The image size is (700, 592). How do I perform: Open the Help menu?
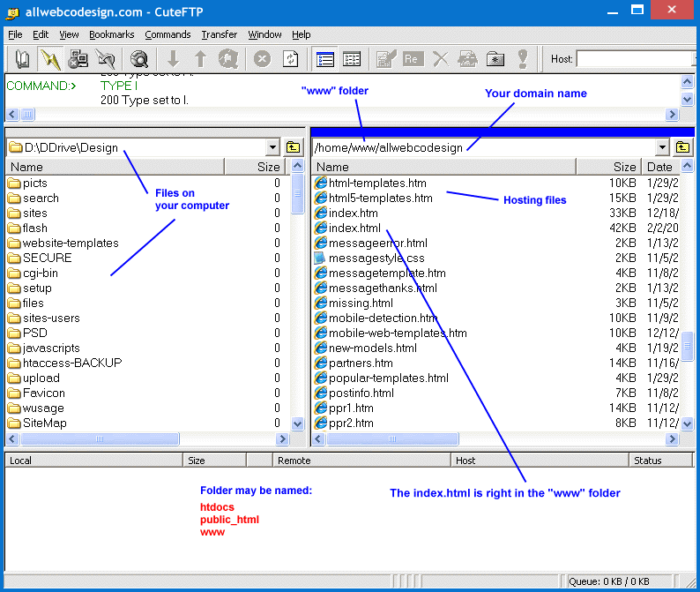[x=302, y=34]
